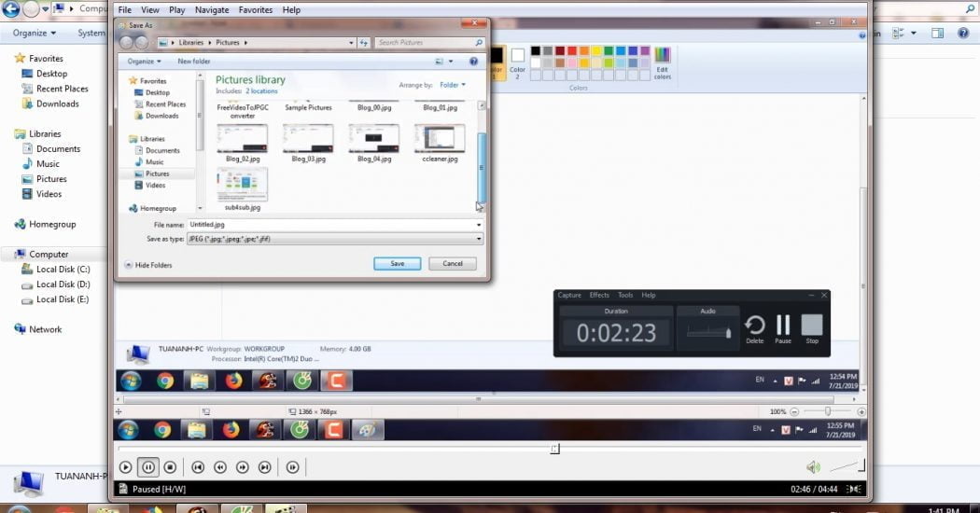Click the Explorer window help icon

963,34
